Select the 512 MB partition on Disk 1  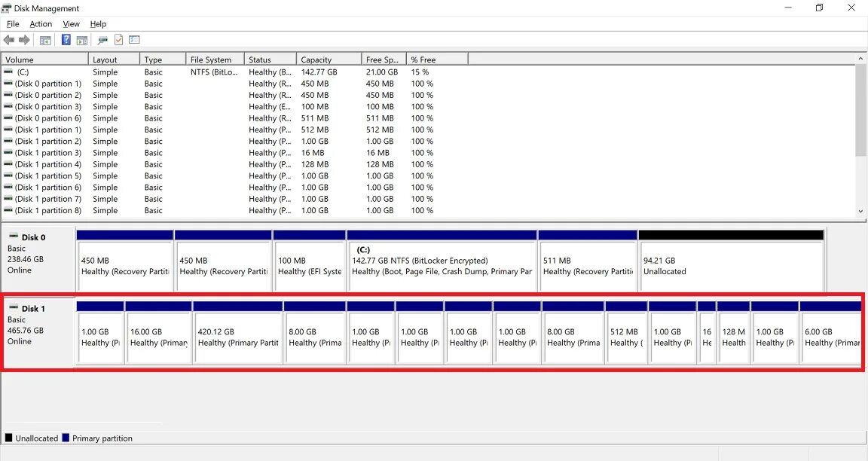coord(626,332)
